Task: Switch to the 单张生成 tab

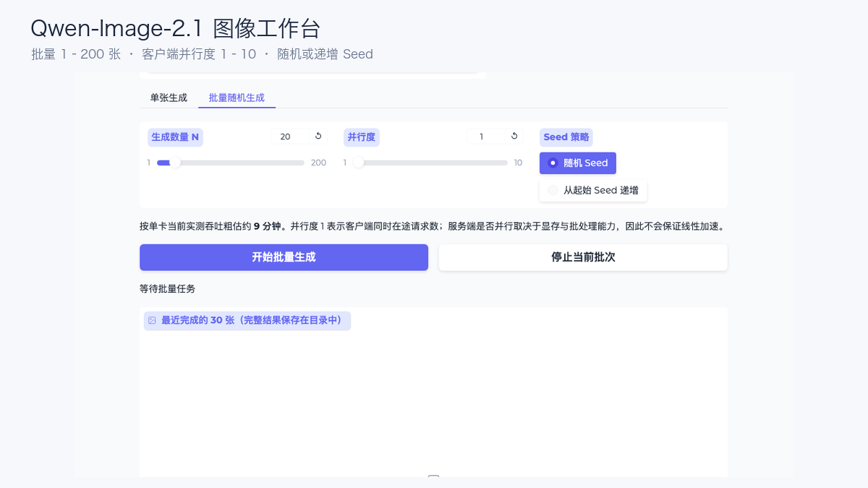Action: click(x=169, y=98)
